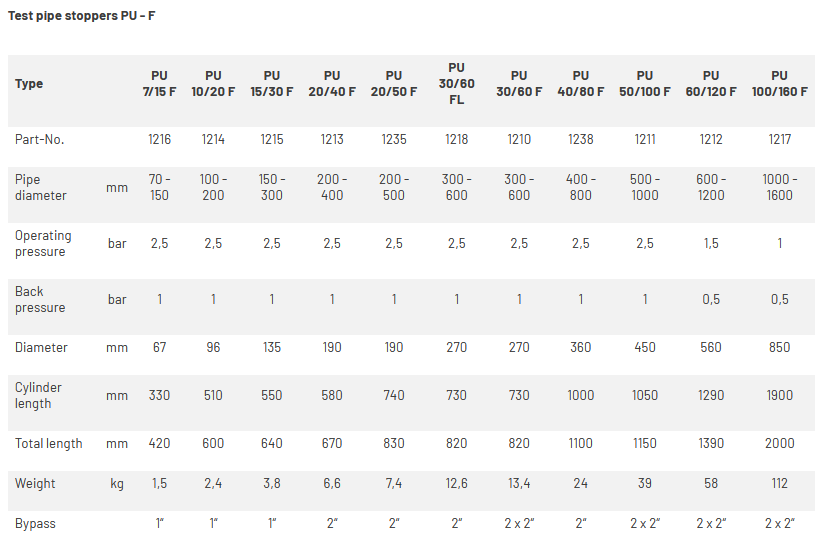Select part number 1217
Screen dimensions: 821x560
[780, 139]
